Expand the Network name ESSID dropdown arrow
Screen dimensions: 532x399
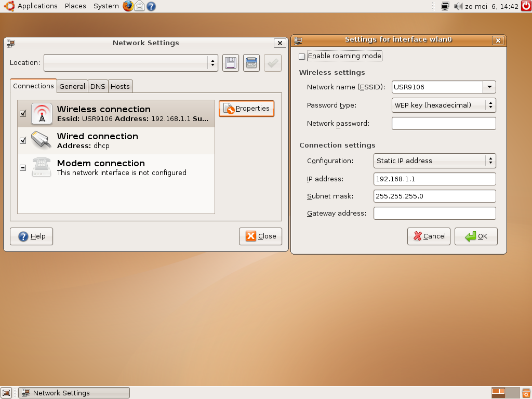489,87
